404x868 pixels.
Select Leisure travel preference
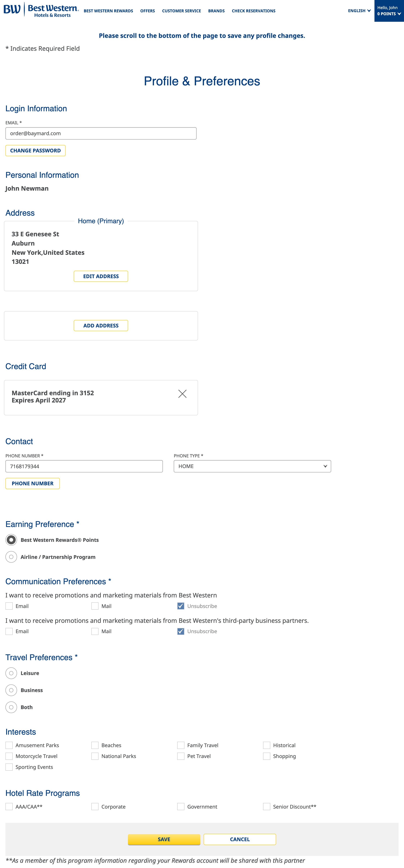click(x=11, y=673)
